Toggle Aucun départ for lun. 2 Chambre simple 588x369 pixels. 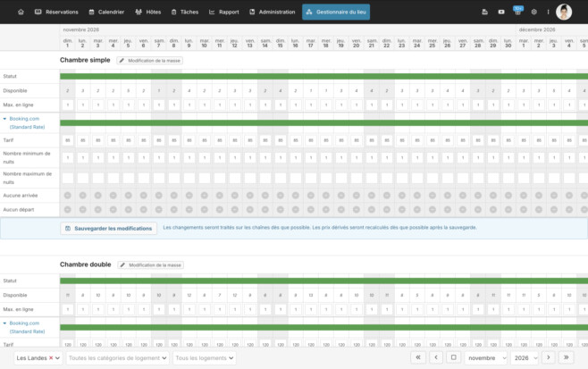click(x=83, y=210)
